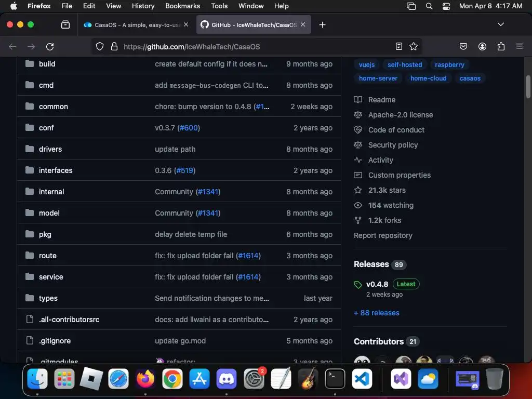Open a new tab with the plus button

[x=322, y=25]
